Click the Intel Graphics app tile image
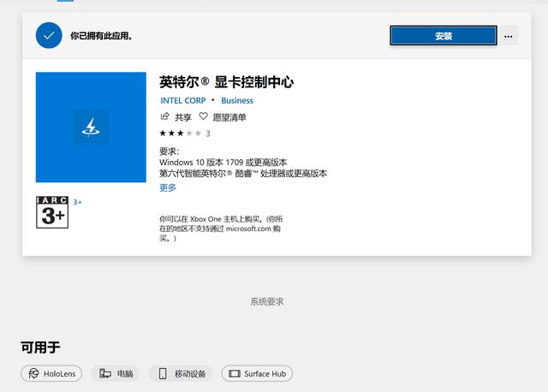 click(x=91, y=128)
